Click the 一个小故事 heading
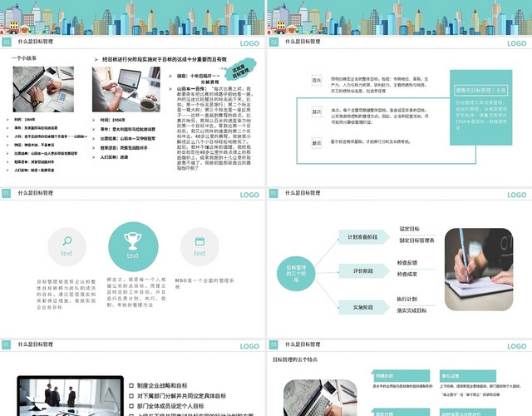The width and height of the screenshot is (532, 416). [x=24, y=58]
